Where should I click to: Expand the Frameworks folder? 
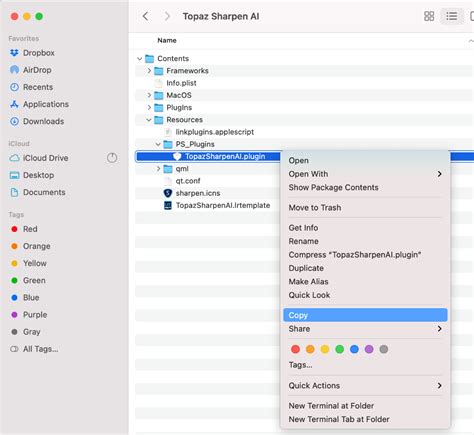point(149,71)
